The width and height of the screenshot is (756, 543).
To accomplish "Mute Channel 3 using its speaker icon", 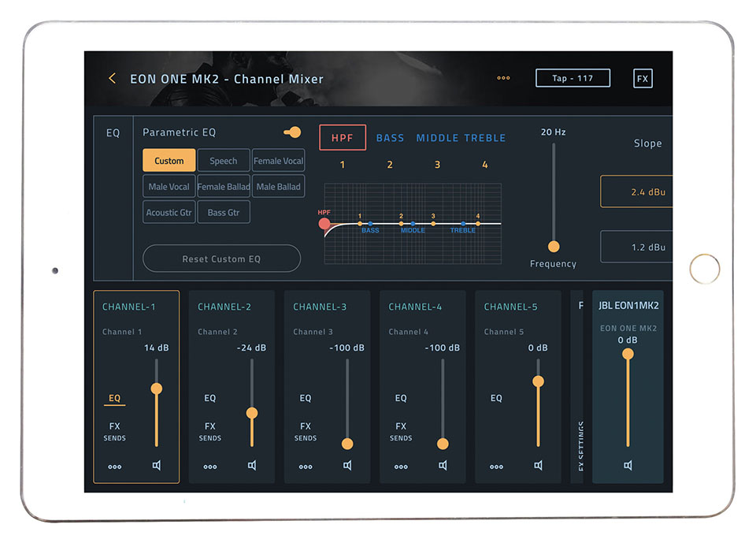I will [x=347, y=466].
